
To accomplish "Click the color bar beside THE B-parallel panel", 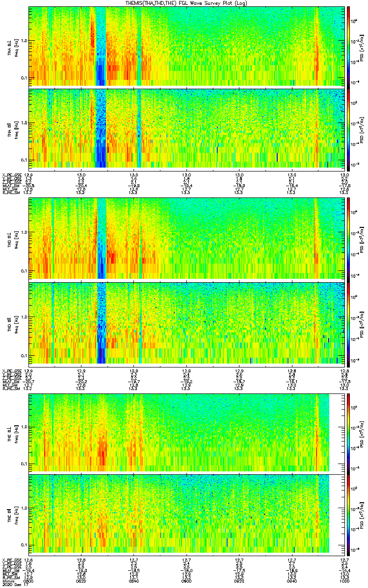I will pyautogui.click(x=348, y=515).
